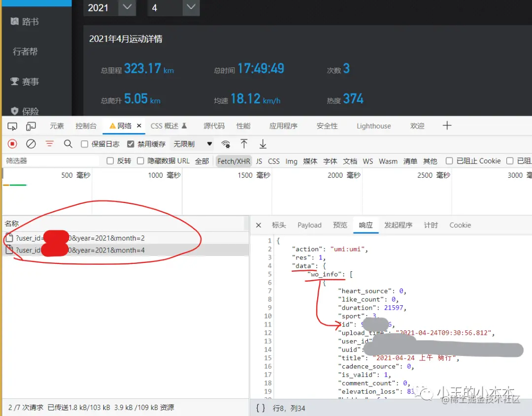Open the CSS 概述 tab
Viewport: 532px width, 416px height.
point(168,126)
